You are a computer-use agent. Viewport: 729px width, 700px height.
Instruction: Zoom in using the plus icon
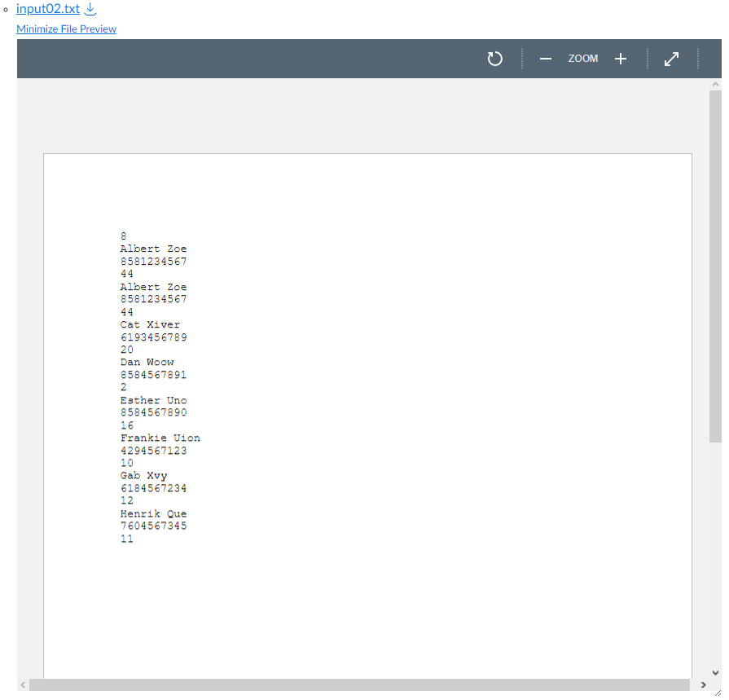point(621,58)
